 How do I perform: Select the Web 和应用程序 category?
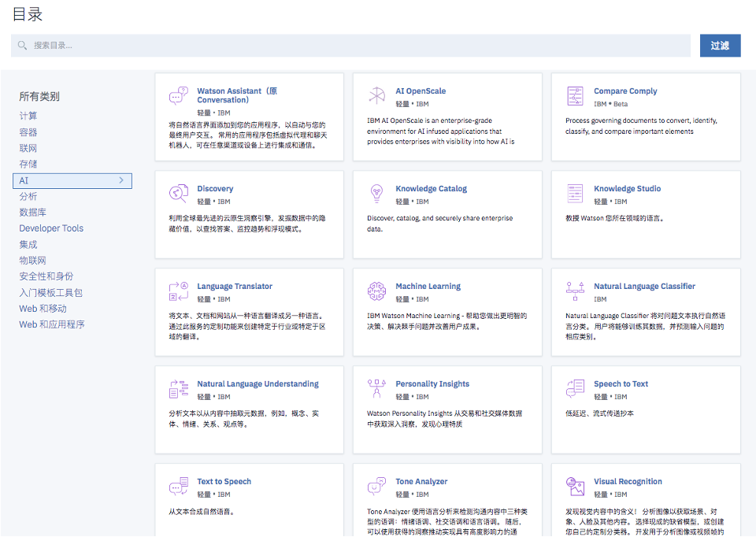52,324
